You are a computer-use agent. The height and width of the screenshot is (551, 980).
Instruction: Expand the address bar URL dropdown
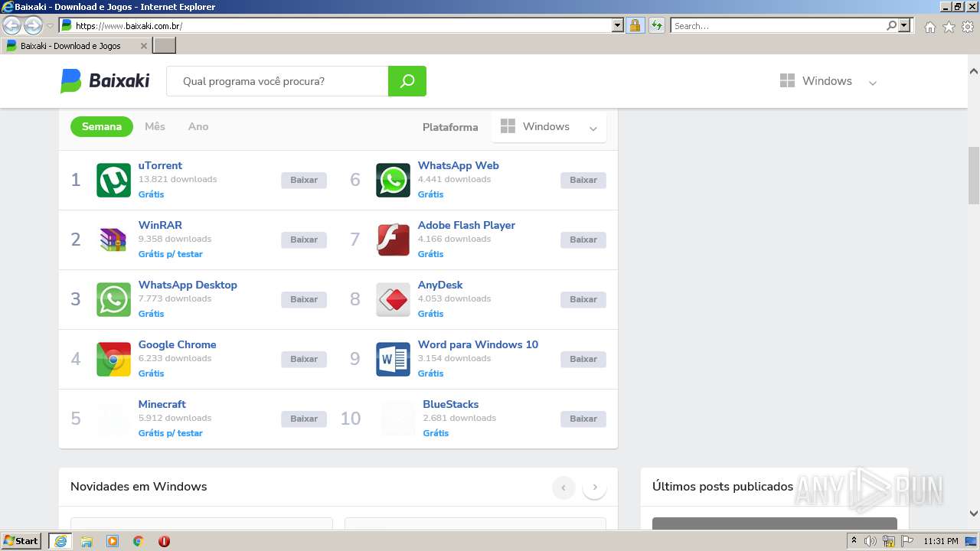618,26
